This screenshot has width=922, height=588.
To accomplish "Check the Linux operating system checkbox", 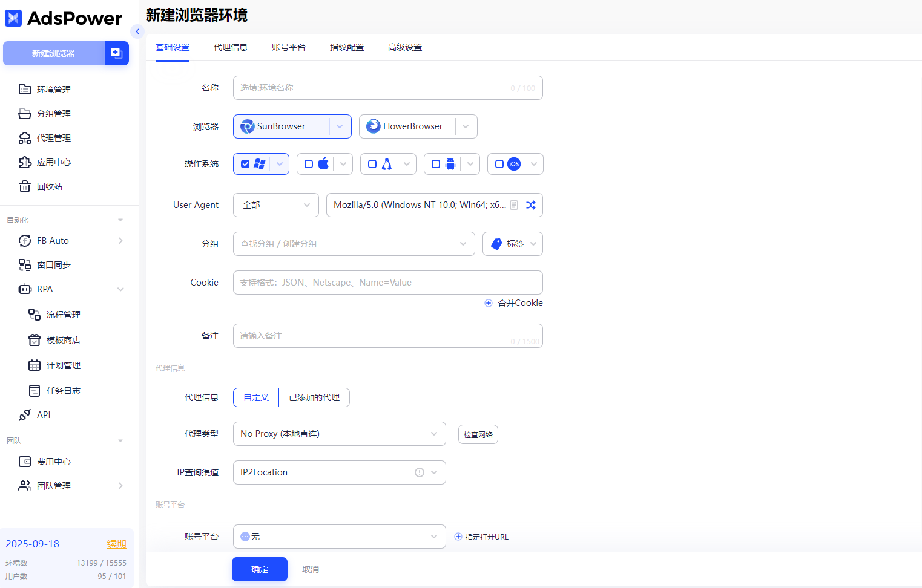I will [x=372, y=164].
